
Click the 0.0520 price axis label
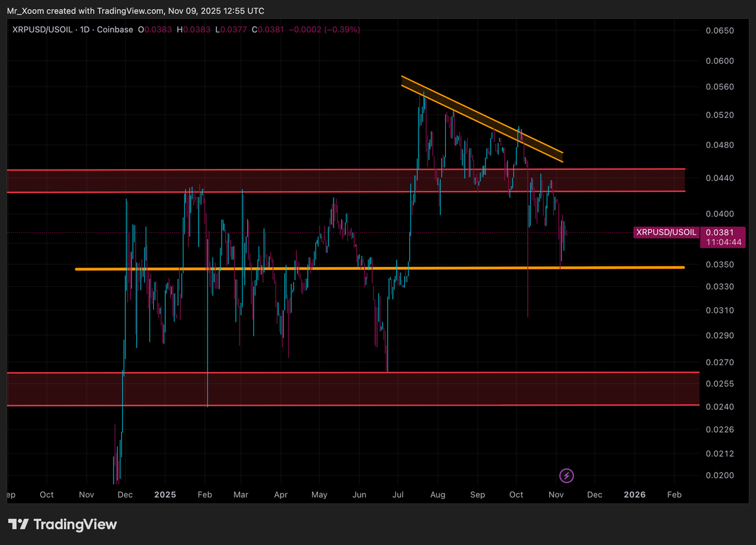719,115
